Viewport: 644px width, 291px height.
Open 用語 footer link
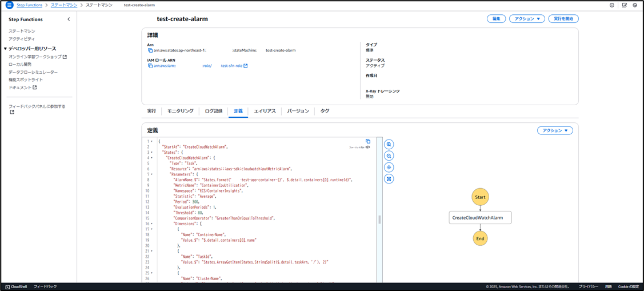[608, 286]
